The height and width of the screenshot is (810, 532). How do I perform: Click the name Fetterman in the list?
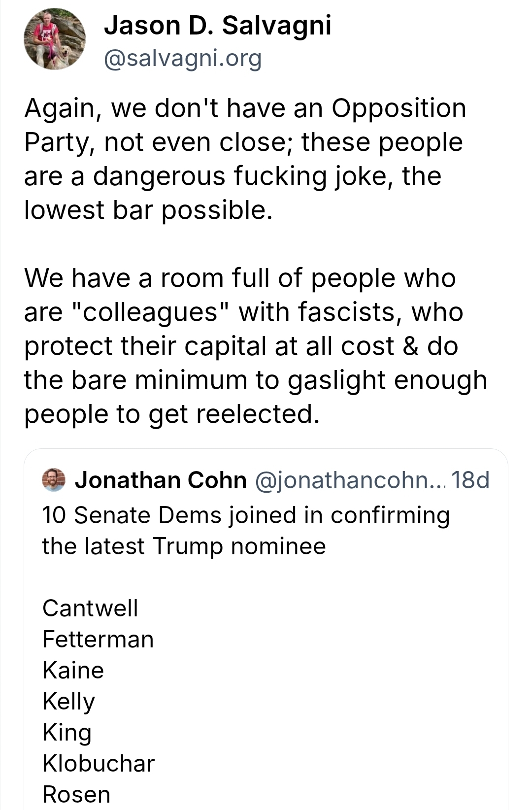(x=98, y=640)
